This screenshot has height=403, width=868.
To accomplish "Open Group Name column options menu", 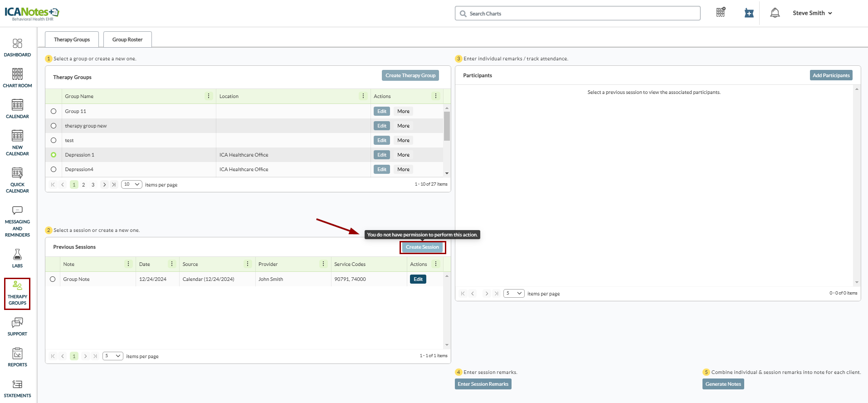I will (x=209, y=96).
